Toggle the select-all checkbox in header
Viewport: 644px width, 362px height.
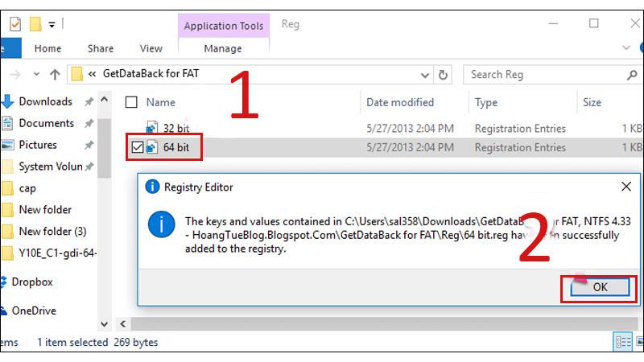tap(131, 102)
